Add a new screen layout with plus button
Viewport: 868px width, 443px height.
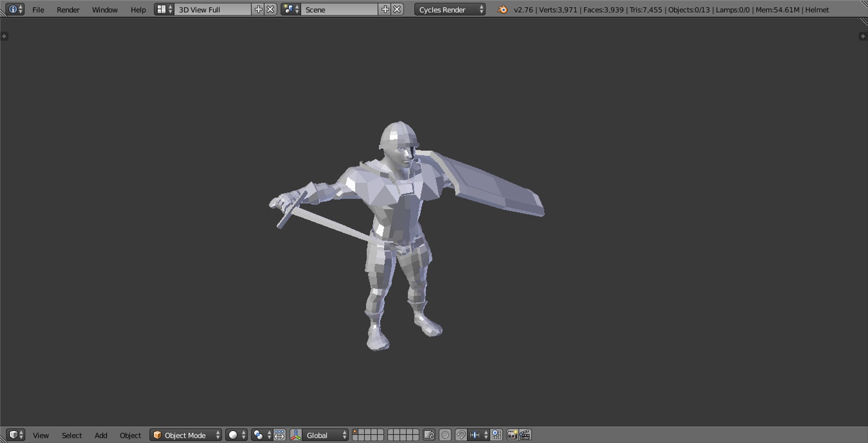point(258,9)
